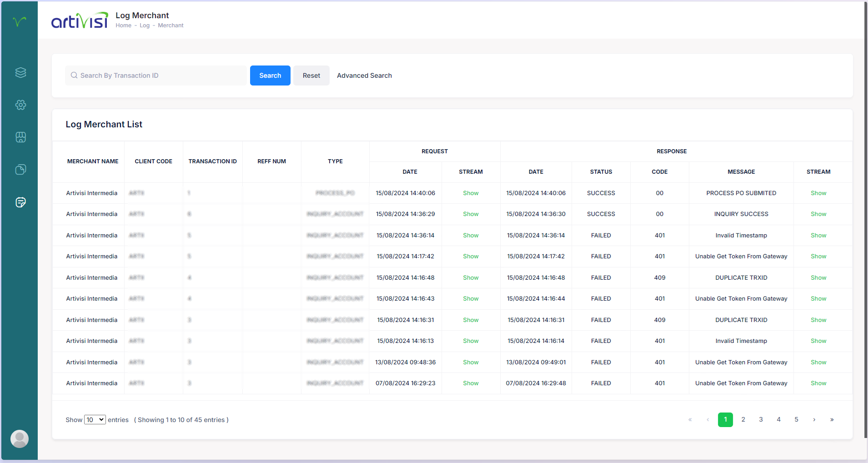The width and height of the screenshot is (868, 463).
Task: Click inside the Search By Transaction ID field
Action: [155, 75]
